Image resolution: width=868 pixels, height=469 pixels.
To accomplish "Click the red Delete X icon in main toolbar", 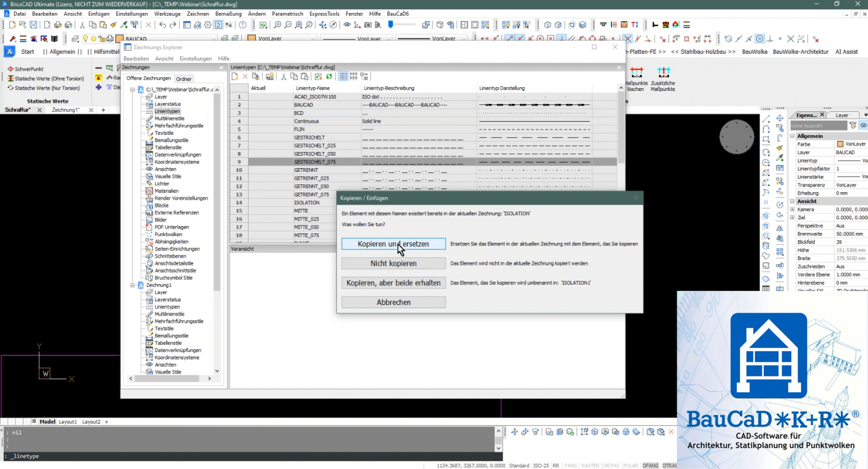I will click(148, 25).
